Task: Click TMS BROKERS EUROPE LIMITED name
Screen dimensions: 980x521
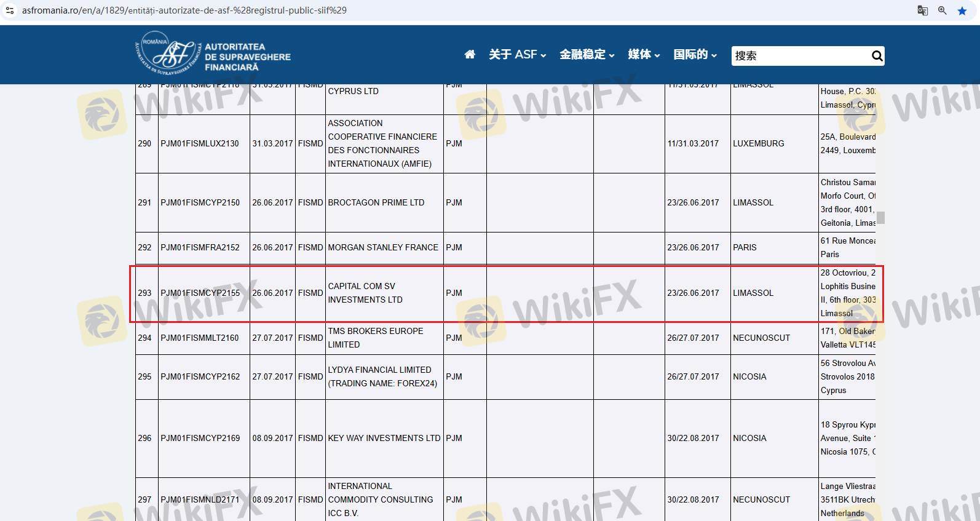Action: coord(376,338)
